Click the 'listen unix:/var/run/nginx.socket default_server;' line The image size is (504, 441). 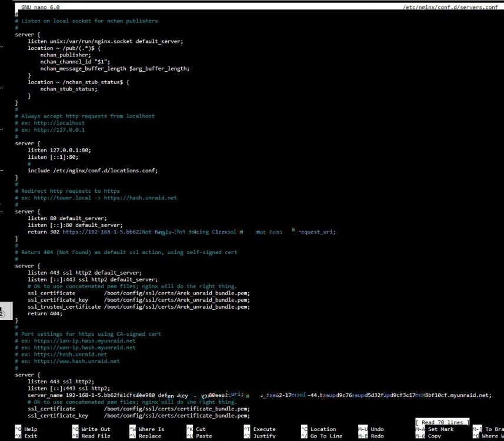pos(105,41)
